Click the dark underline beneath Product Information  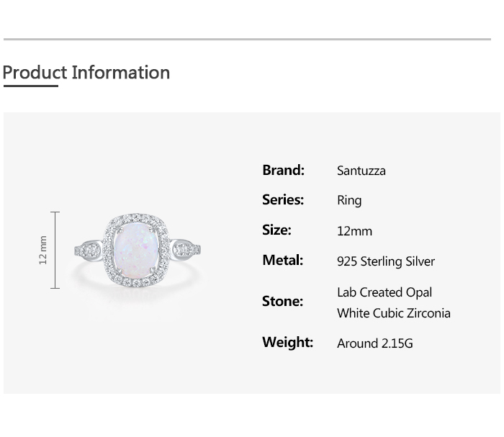click(30, 86)
